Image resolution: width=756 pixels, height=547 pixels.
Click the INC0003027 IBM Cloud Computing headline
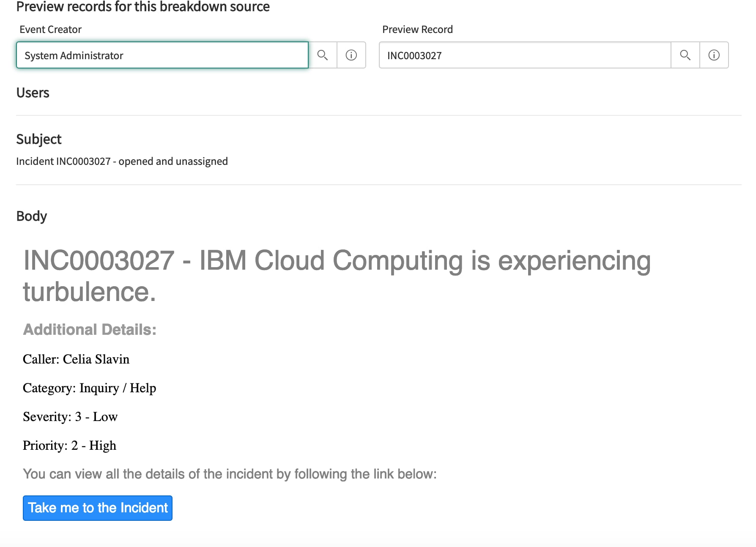pyautogui.click(x=337, y=276)
